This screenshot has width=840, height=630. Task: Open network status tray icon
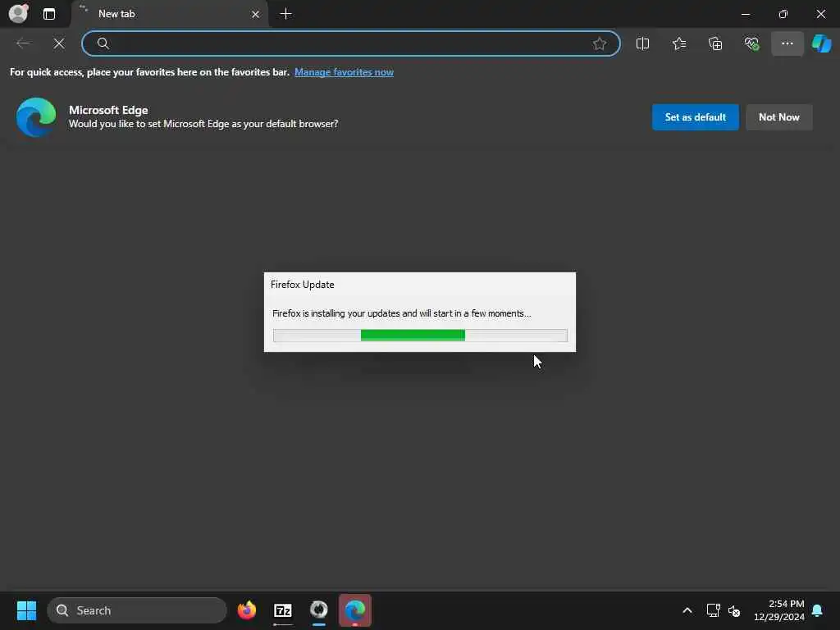(x=713, y=610)
